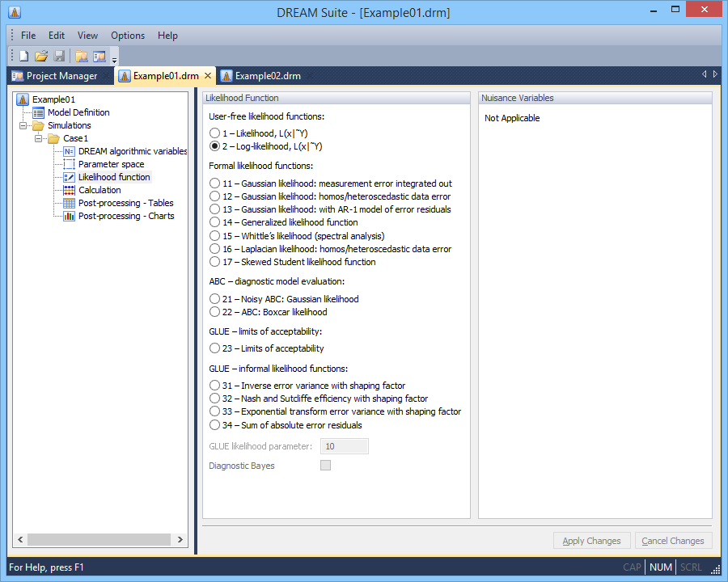Click the DREAM Suite title bar app icon
The image size is (728, 582).
[x=15, y=12]
